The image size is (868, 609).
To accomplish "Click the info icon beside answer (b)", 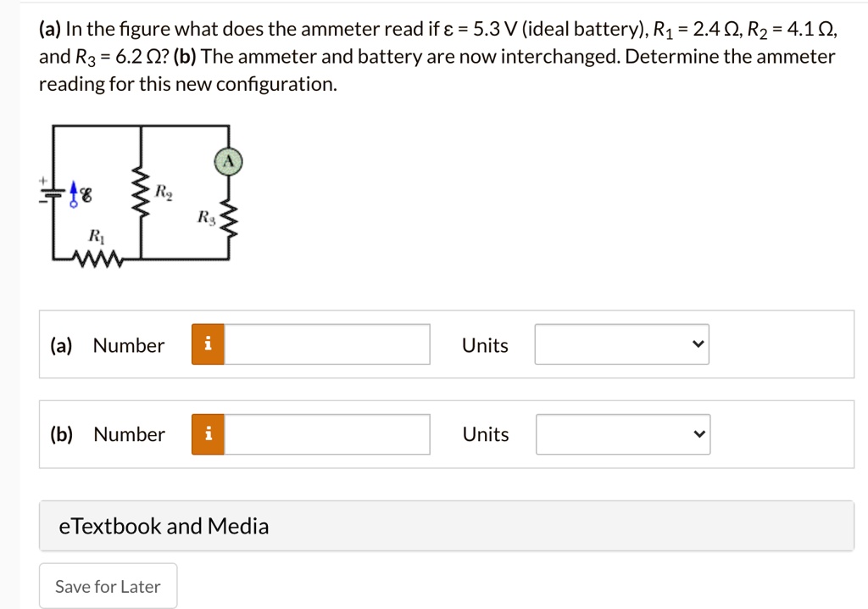I will click(x=208, y=433).
